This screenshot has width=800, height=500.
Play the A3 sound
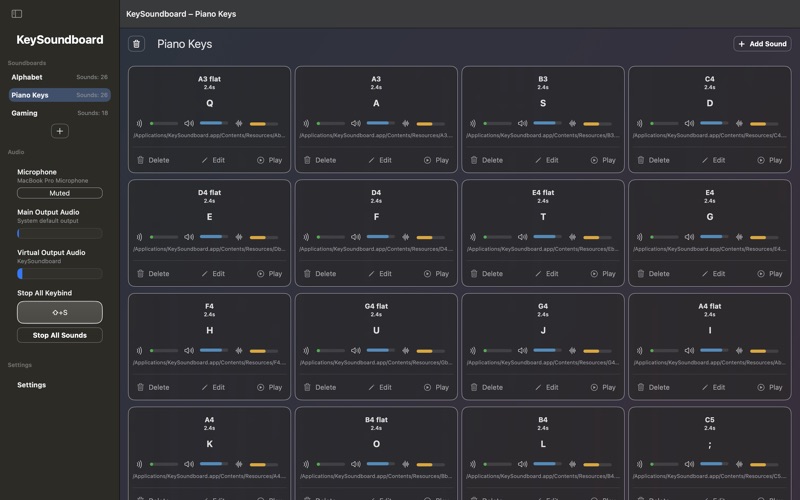(x=436, y=160)
